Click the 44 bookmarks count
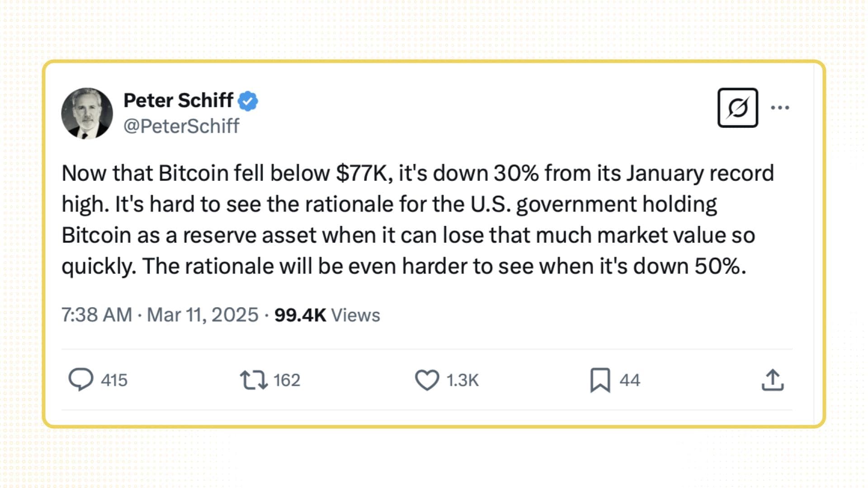This screenshot has height=488, width=868. [x=630, y=380]
